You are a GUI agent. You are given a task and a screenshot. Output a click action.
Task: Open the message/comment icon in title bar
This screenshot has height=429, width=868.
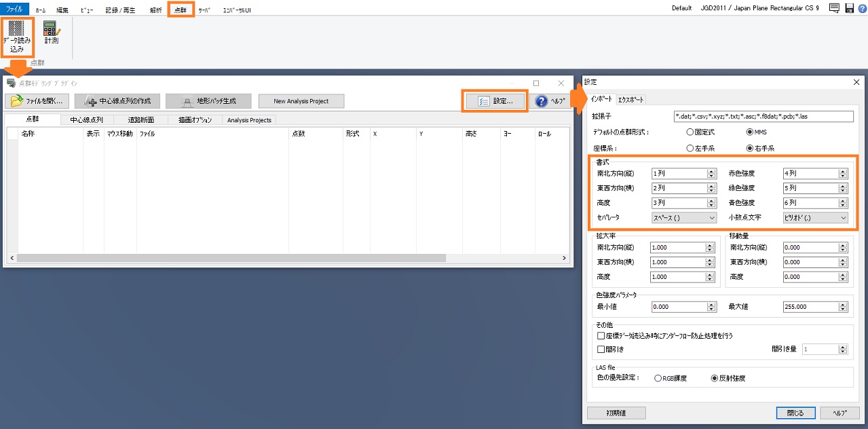[x=833, y=8]
